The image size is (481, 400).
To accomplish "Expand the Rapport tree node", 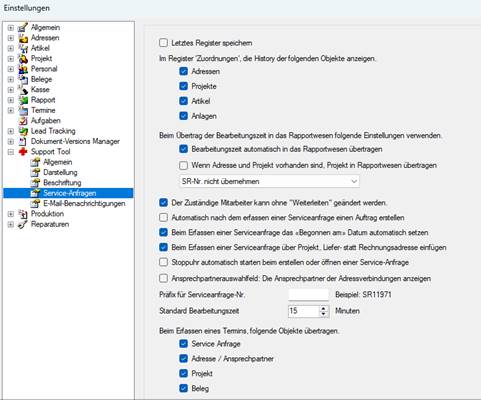I will (x=11, y=100).
